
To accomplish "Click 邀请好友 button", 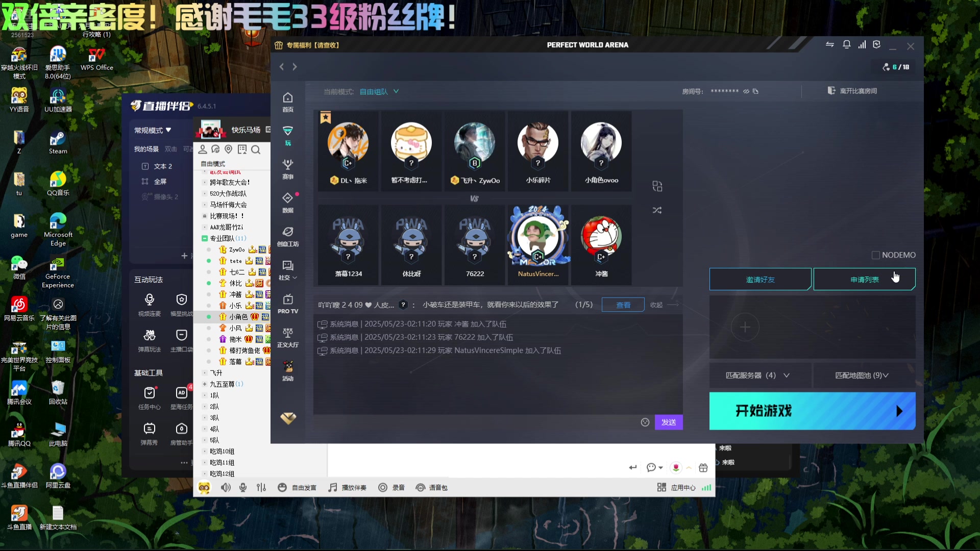I will click(x=760, y=280).
